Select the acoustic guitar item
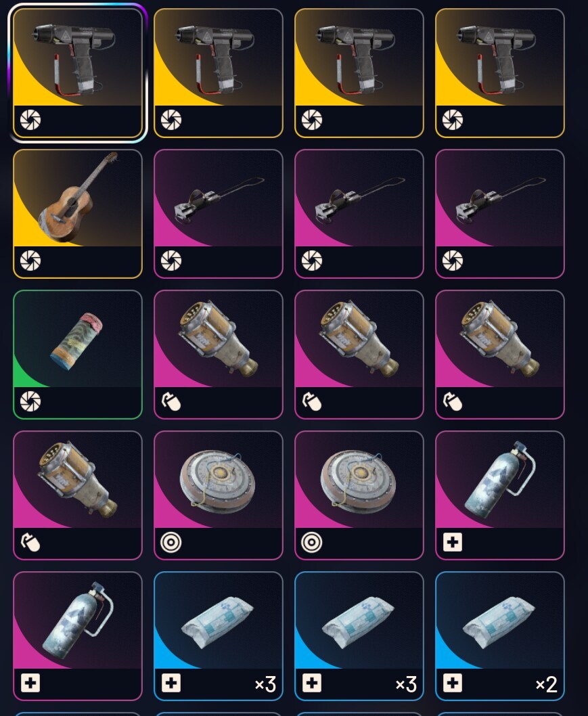 (78, 214)
